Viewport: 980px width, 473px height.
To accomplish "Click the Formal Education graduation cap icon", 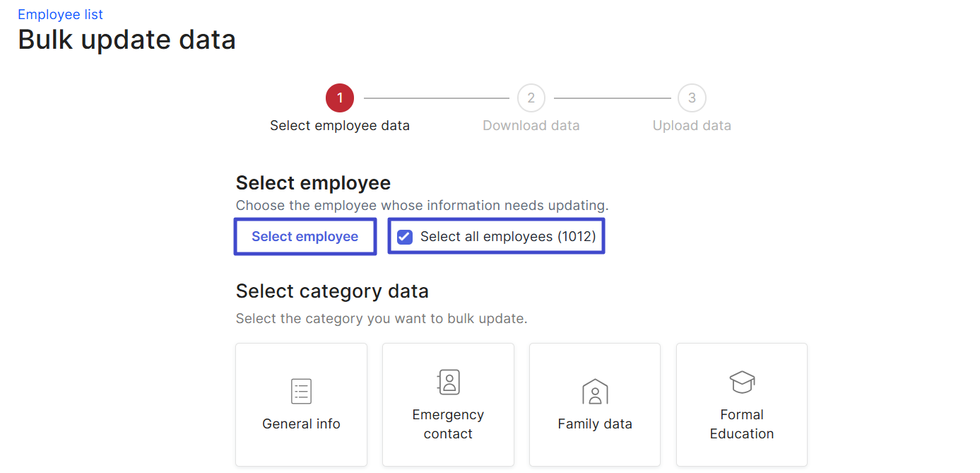I will pos(742,382).
